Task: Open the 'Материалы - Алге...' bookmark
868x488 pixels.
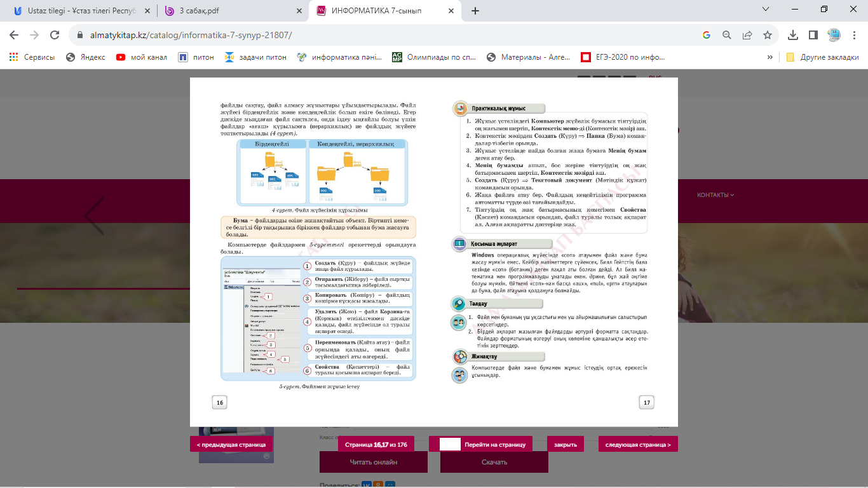Action: pos(528,57)
